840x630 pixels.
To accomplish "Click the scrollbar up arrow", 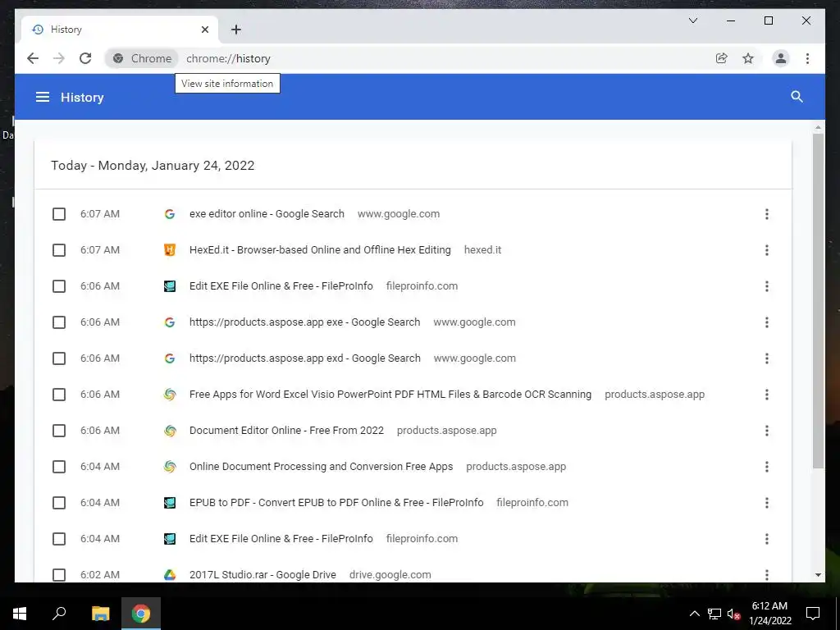I will (x=818, y=127).
